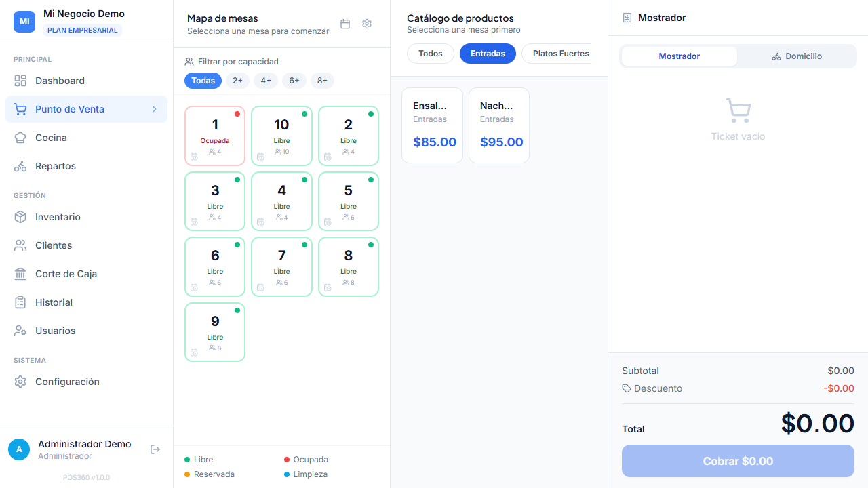Click the Dashboard grid icon in sidebar

pos(20,81)
